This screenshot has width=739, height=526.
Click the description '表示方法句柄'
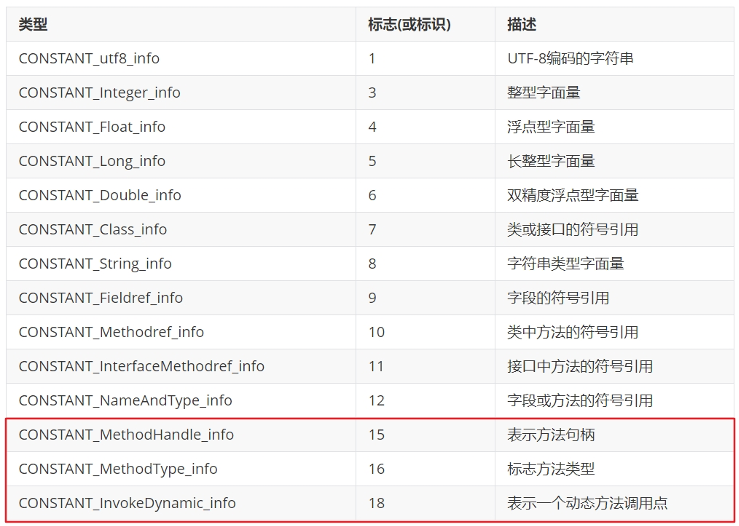(x=551, y=435)
